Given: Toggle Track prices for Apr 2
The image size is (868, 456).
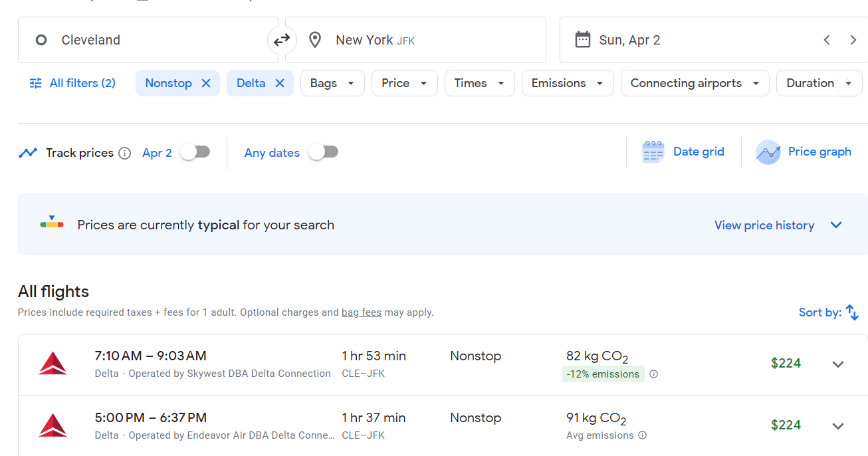Looking at the screenshot, I should pyautogui.click(x=195, y=152).
